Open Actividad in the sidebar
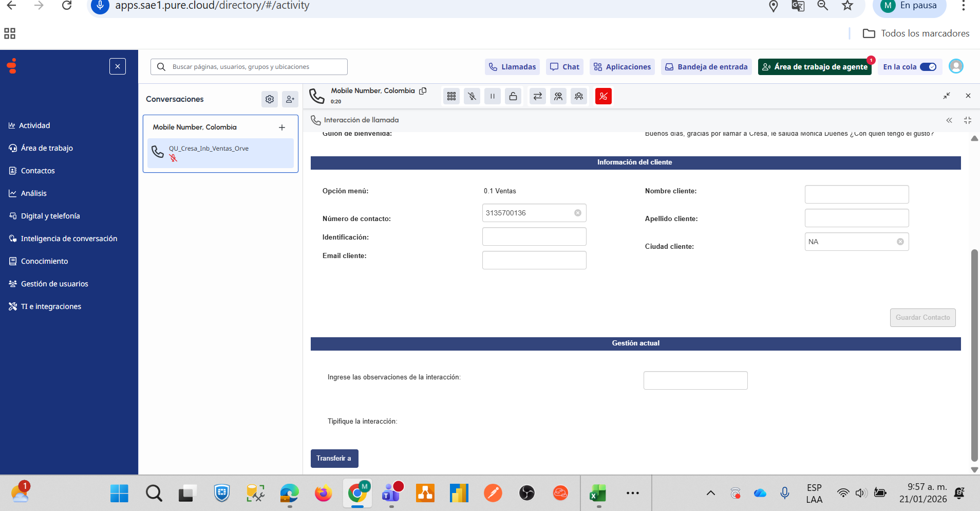 pos(30,125)
